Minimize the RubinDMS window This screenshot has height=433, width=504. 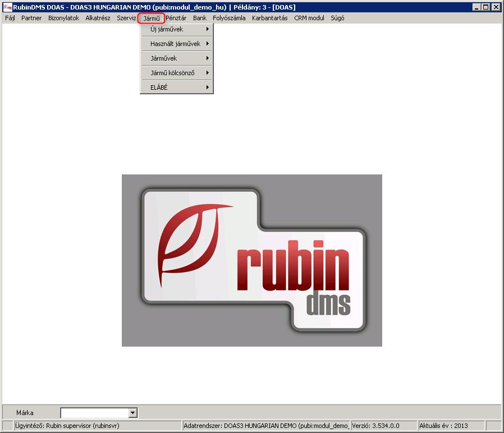477,7
